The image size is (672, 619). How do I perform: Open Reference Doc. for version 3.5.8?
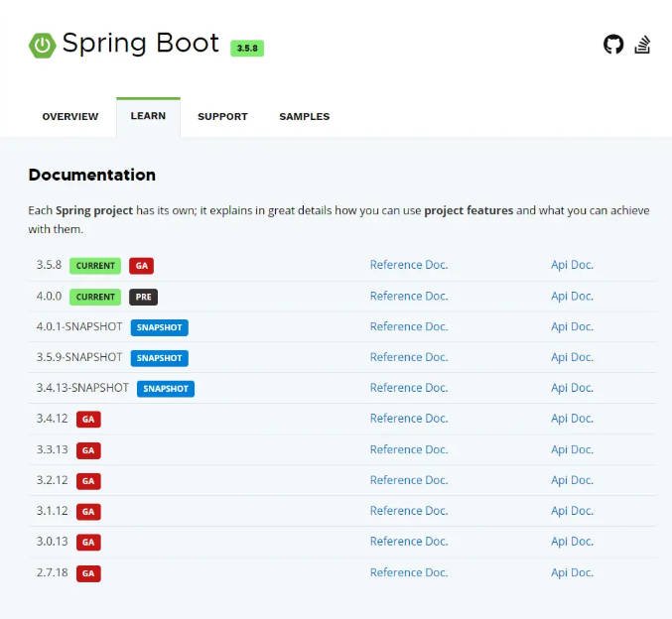[408, 265]
